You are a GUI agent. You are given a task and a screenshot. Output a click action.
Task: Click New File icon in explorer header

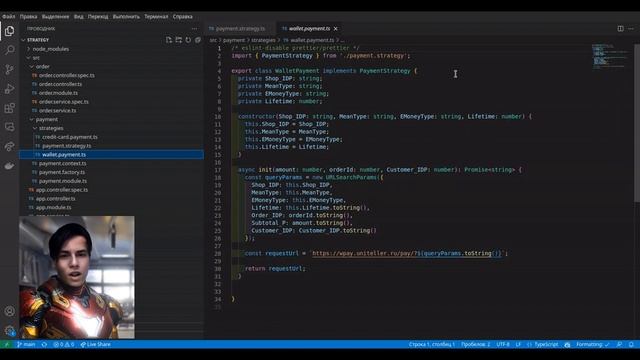(x=169, y=40)
